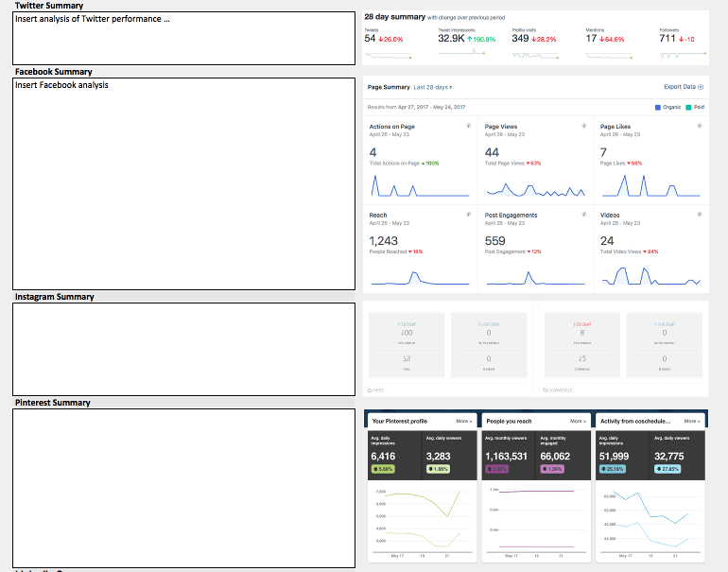Viewport: 728px width, 572px height.
Task: Click the green Paid legend swatch
Action: pyautogui.click(x=688, y=107)
